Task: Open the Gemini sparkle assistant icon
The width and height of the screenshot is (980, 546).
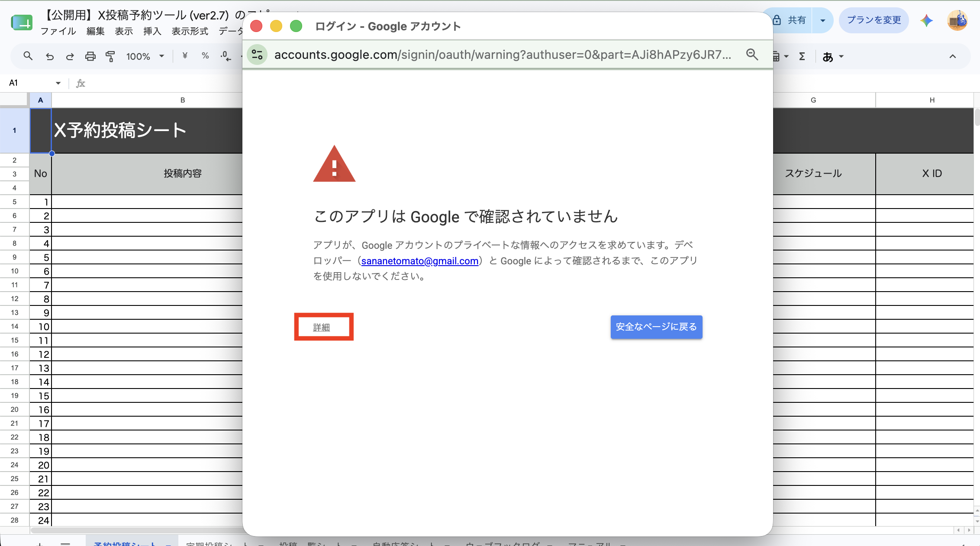Action: point(926,20)
